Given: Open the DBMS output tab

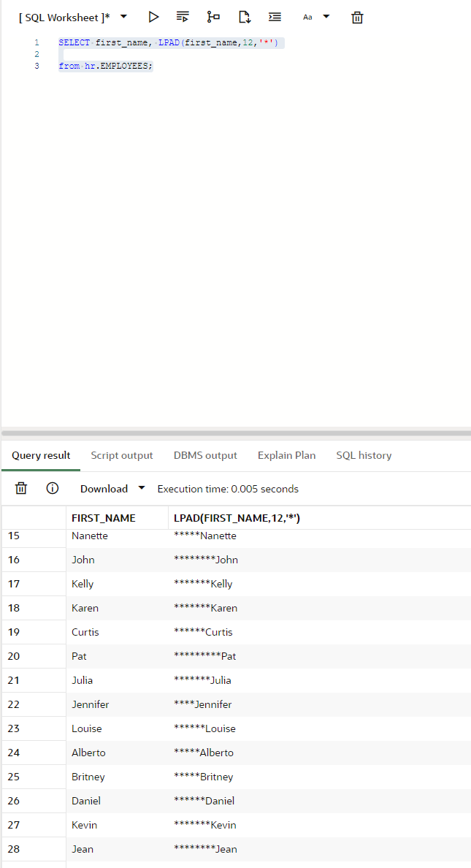Looking at the screenshot, I should pyautogui.click(x=205, y=456).
